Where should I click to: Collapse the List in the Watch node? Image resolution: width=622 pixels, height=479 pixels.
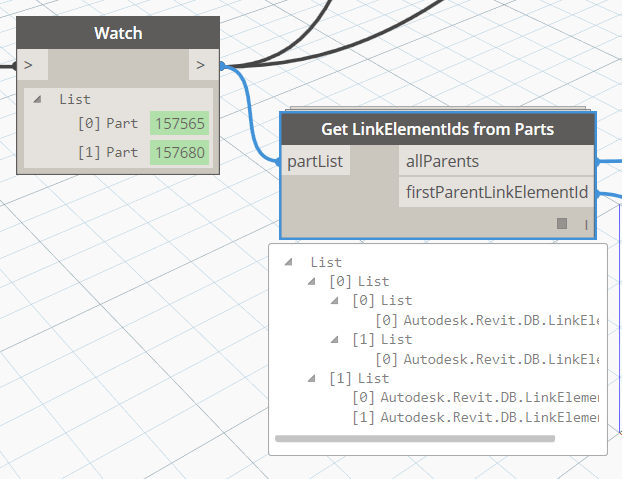point(38,99)
